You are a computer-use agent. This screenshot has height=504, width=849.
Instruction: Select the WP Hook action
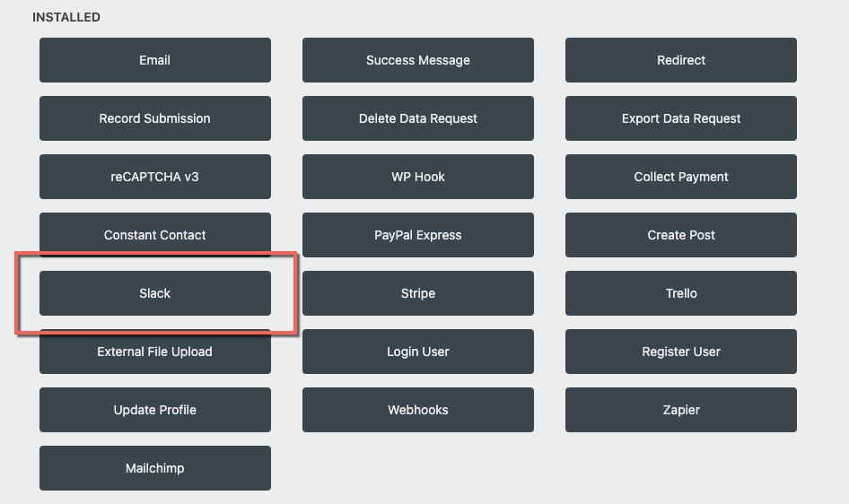pyautogui.click(x=417, y=177)
